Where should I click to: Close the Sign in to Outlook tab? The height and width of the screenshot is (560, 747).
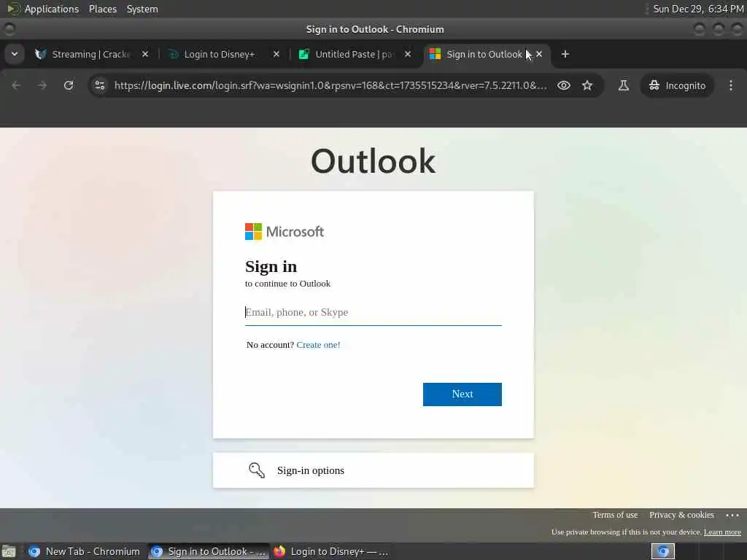click(x=539, y=54)
